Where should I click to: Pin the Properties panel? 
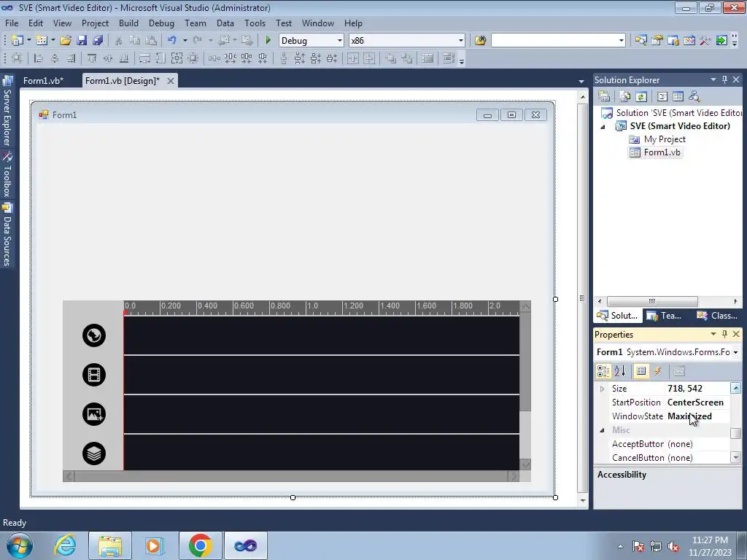click(724, 334)
